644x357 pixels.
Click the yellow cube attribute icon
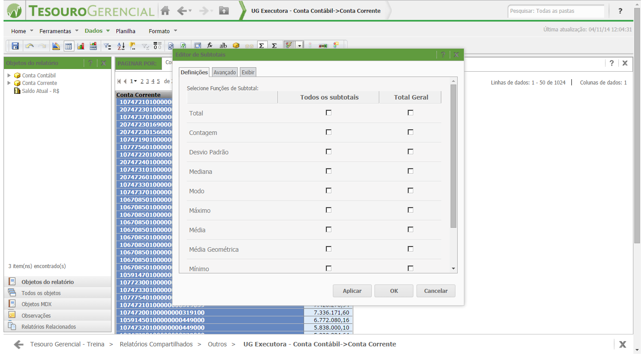[236, 46]
